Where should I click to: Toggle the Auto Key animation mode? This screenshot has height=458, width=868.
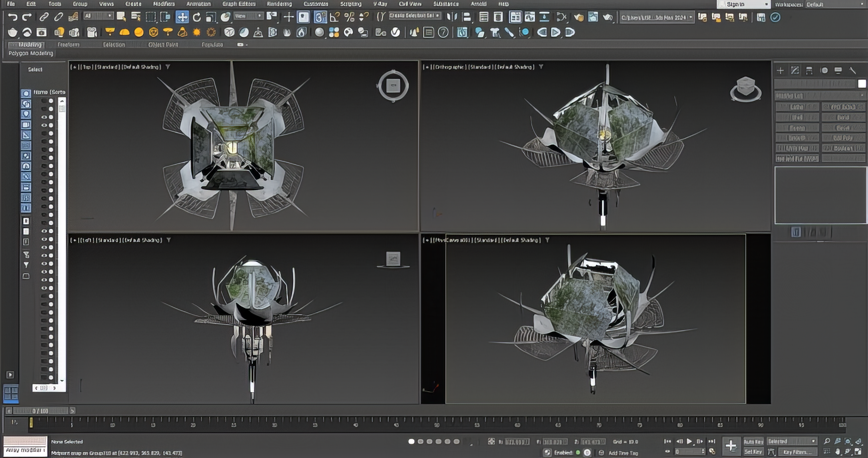click(x=753, y=441)
